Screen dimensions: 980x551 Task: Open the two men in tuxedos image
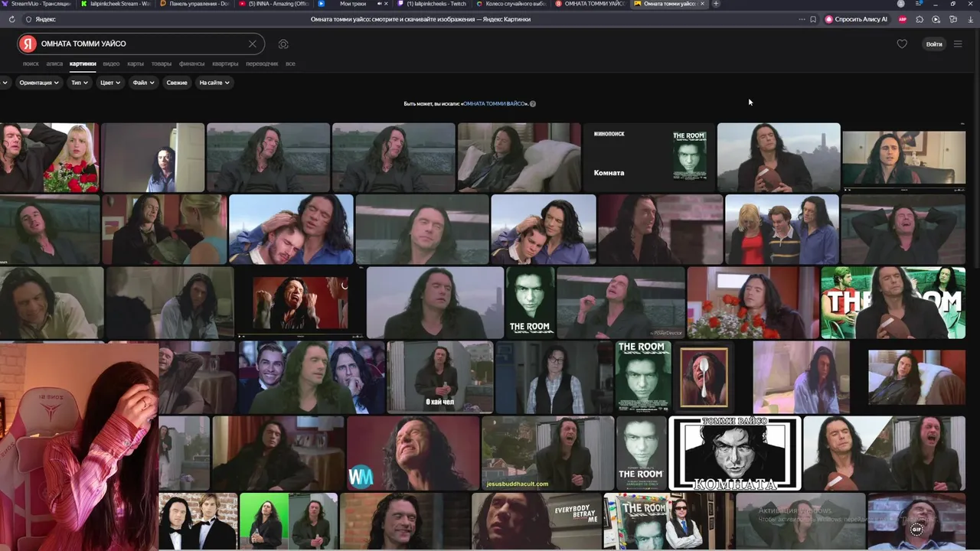click(198, 522)
